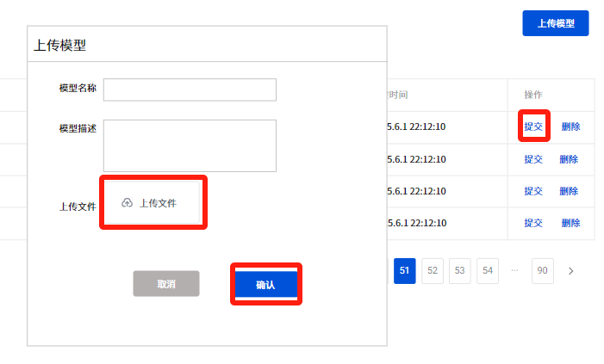The image size is (604, 364).
Task: Click 删除 in the third table row
Action: click(x=569, y=191)
